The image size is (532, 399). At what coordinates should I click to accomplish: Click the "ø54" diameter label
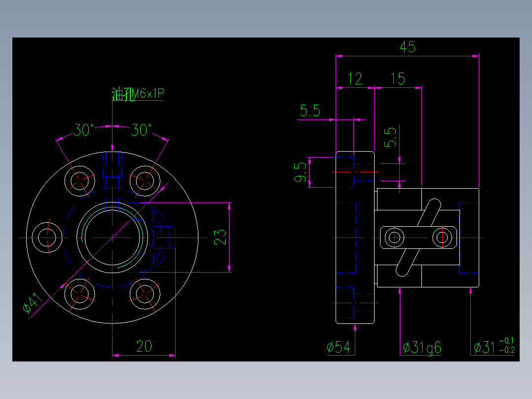pyautogui.click(x=339, y=346)
